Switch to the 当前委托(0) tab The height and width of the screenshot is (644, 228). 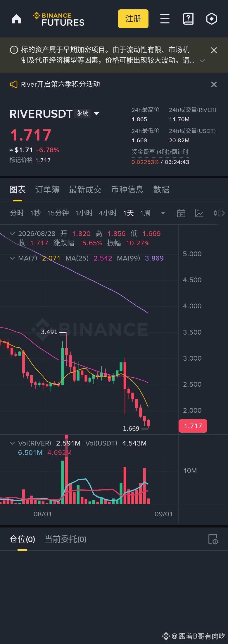point(65,539)
